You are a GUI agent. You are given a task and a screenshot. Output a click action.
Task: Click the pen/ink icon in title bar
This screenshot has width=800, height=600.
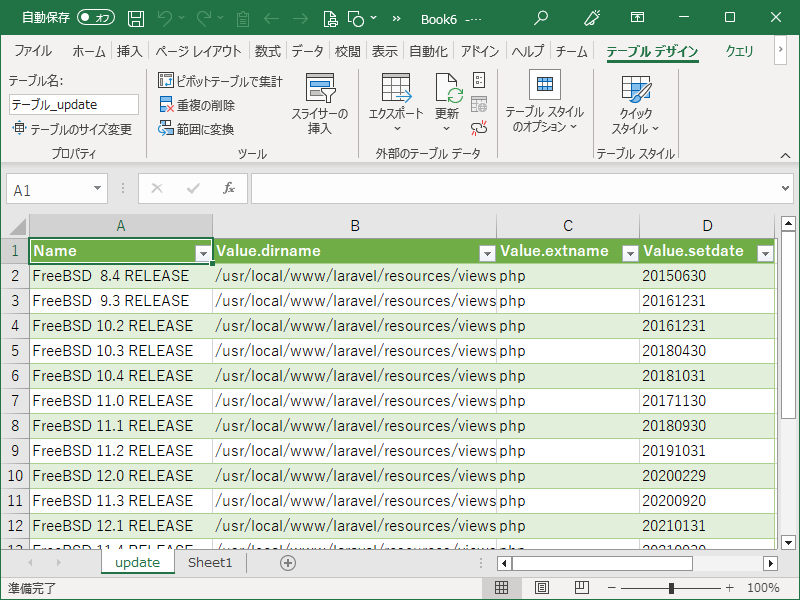[x=592, y=18]
